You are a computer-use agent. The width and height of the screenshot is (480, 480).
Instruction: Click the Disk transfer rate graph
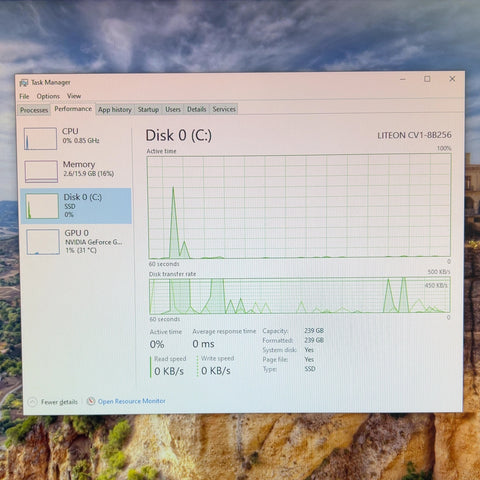pyautogui.click(x=300, y=295)
